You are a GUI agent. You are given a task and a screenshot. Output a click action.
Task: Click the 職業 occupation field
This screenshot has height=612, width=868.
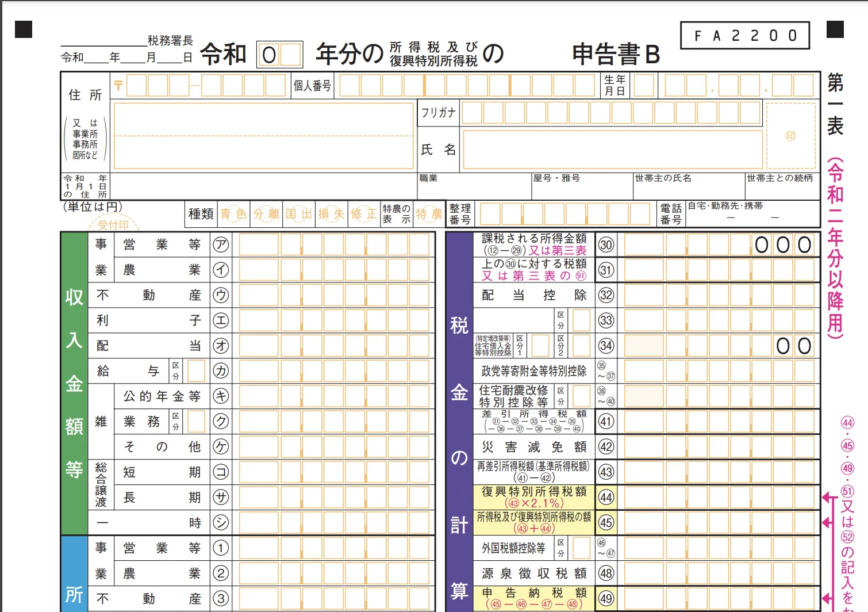point(474,188)
